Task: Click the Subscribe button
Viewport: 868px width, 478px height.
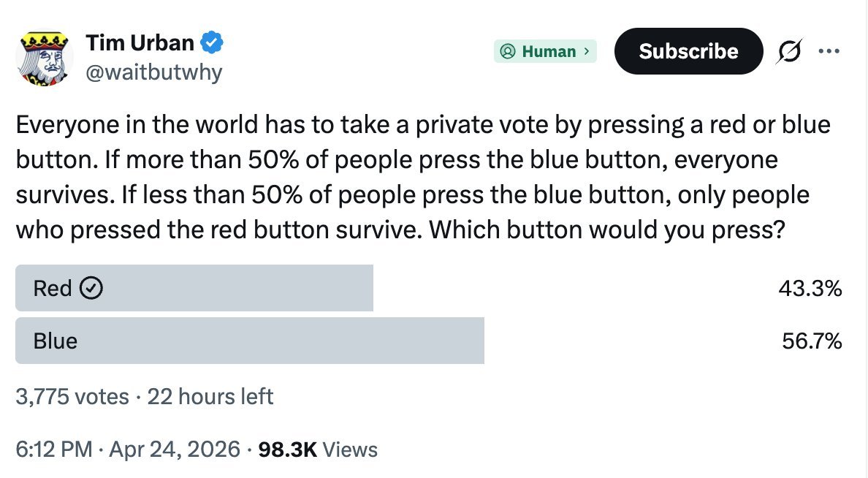Action: 689,51
